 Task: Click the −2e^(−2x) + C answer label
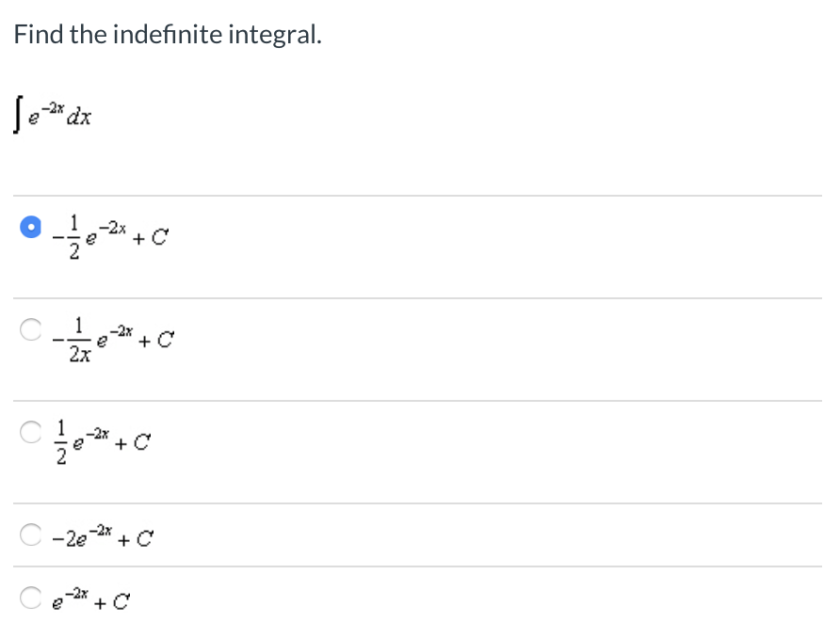[103, 536]
